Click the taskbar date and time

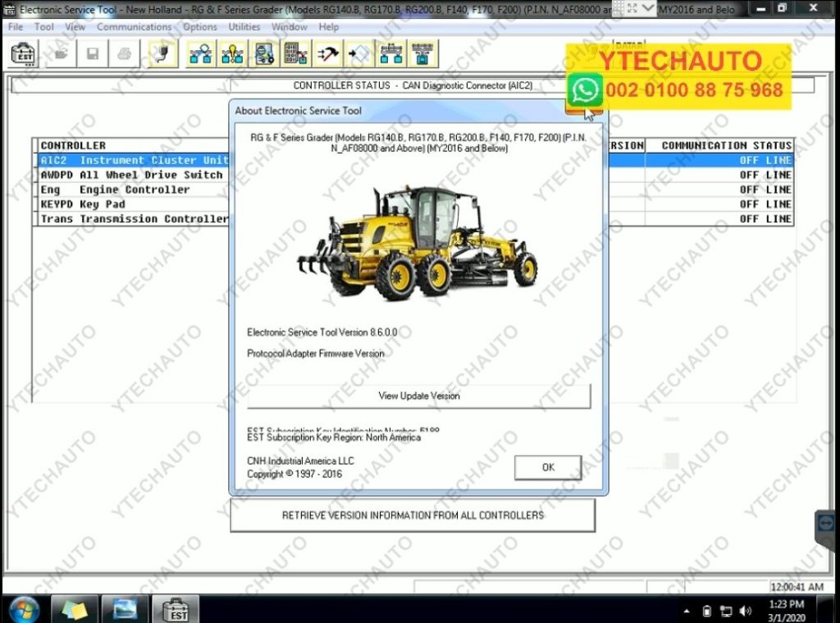(x=787, y=611)
